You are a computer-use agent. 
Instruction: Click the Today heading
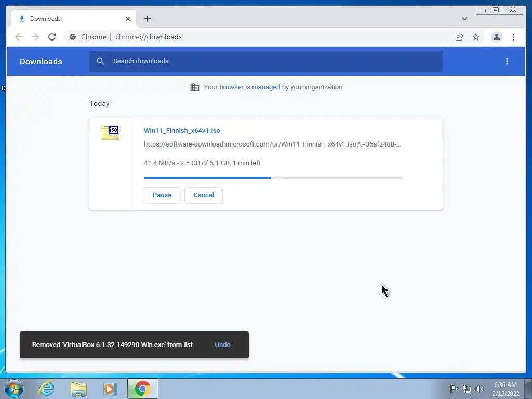[99, 103]
